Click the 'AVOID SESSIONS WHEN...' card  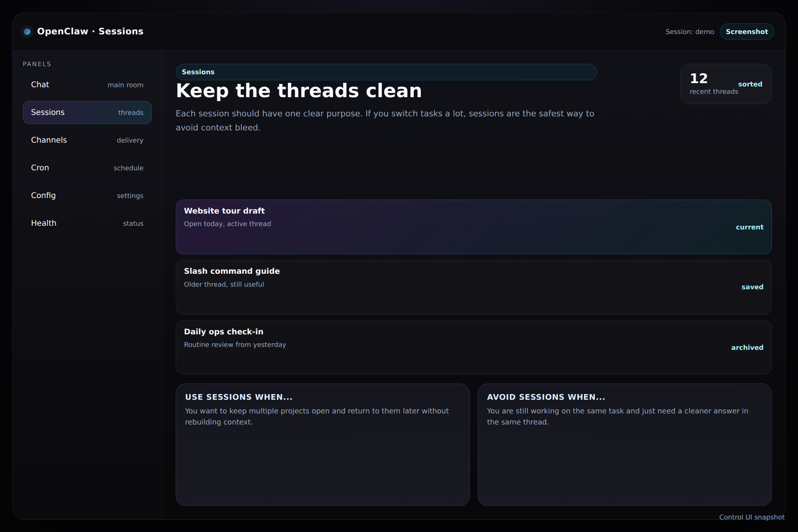click(x=624, y=444)
